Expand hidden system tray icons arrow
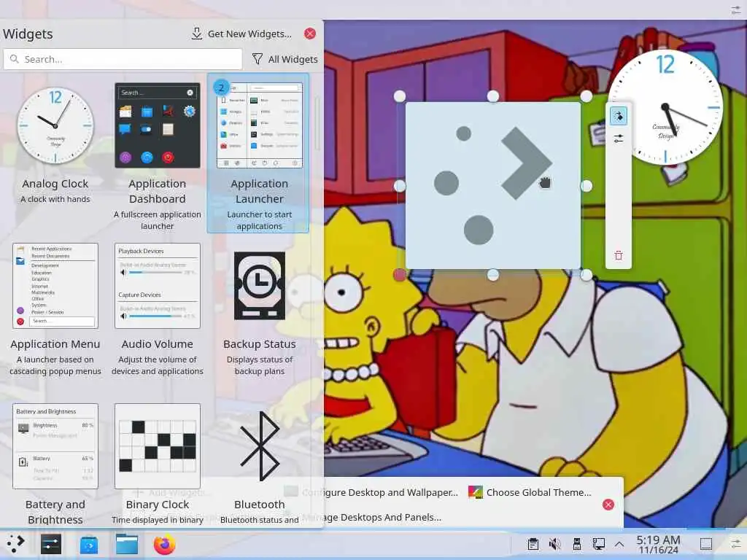 point(619,544)
